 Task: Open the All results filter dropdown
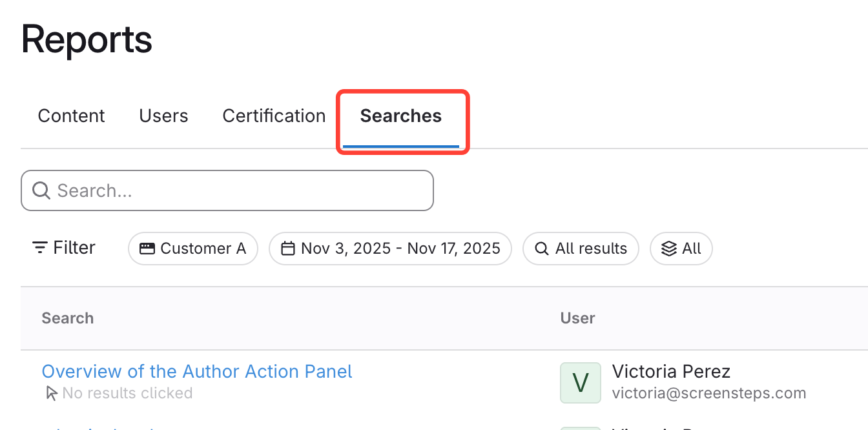(x=581, y=249)
